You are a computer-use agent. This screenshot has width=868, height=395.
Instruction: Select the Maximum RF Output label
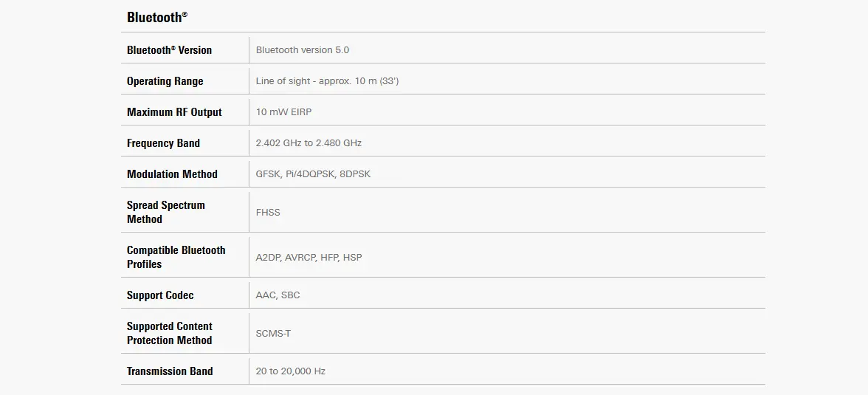[174, 112]
